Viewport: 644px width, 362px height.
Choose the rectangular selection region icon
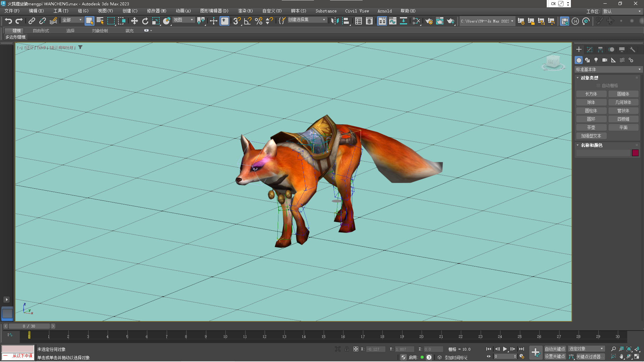point(111,21)
